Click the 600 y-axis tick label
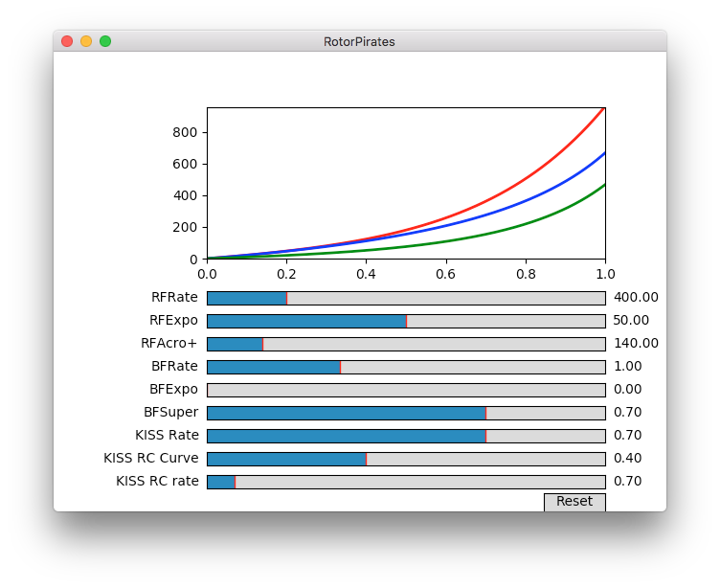720x588 pixels. tap(185, 165)
